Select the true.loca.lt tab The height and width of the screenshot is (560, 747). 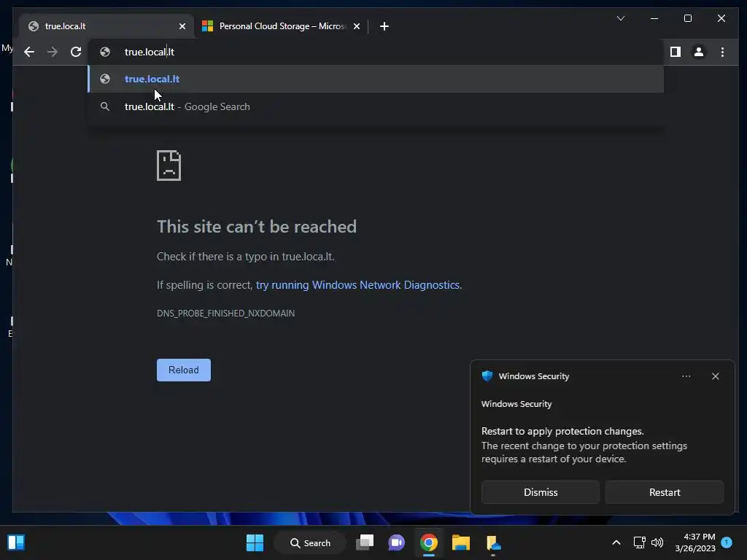pos(106,26)
